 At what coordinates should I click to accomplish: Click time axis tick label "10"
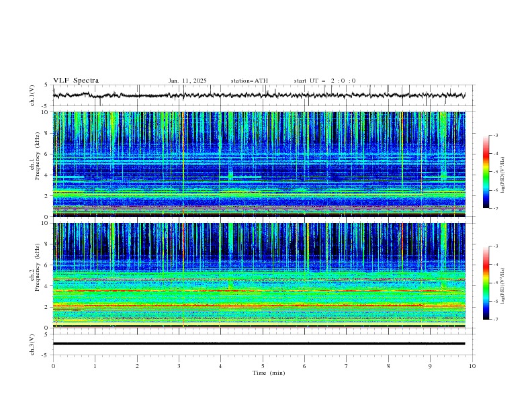(x=472, y=366)
